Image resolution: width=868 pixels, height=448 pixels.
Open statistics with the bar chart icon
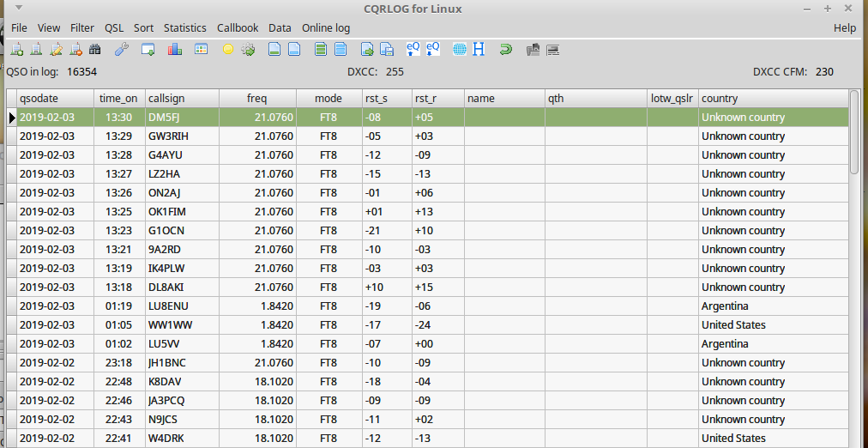click(175, 50)
